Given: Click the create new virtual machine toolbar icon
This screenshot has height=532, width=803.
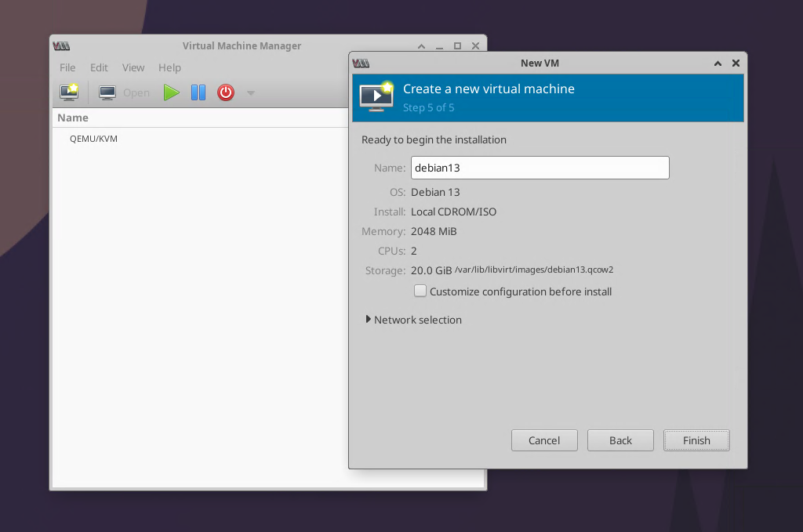Looking at the screenshot, I should click(69, 92).
